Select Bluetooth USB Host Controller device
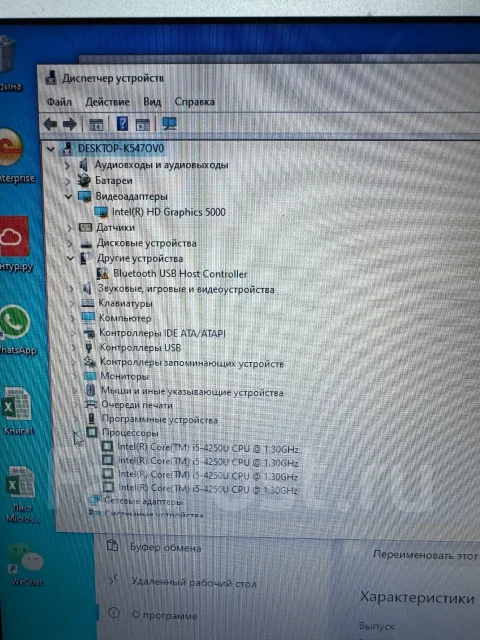The height and width of the screenshot is (640, 480). (x=180, y=273)
